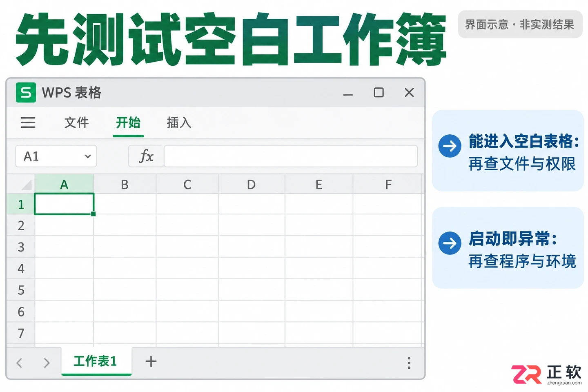Go to next sheet with right arrow
The image size is (588, 392).
click(x=47, y=363)
